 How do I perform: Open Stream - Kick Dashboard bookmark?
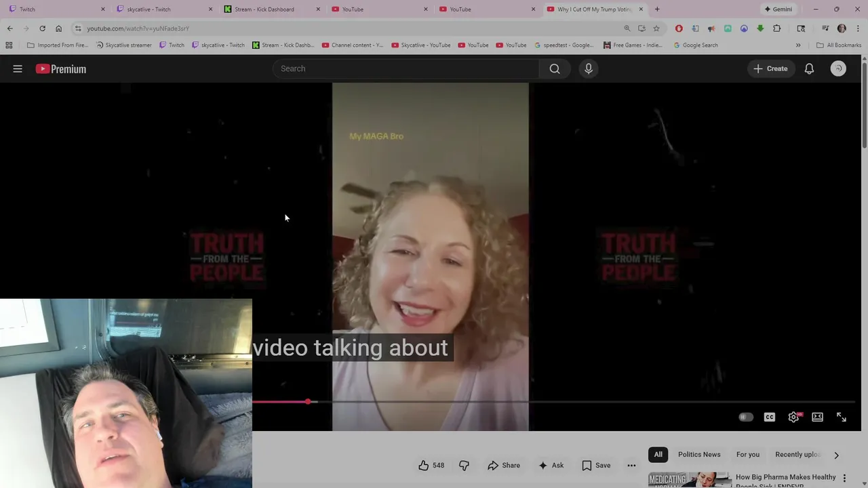pos(283,45)
